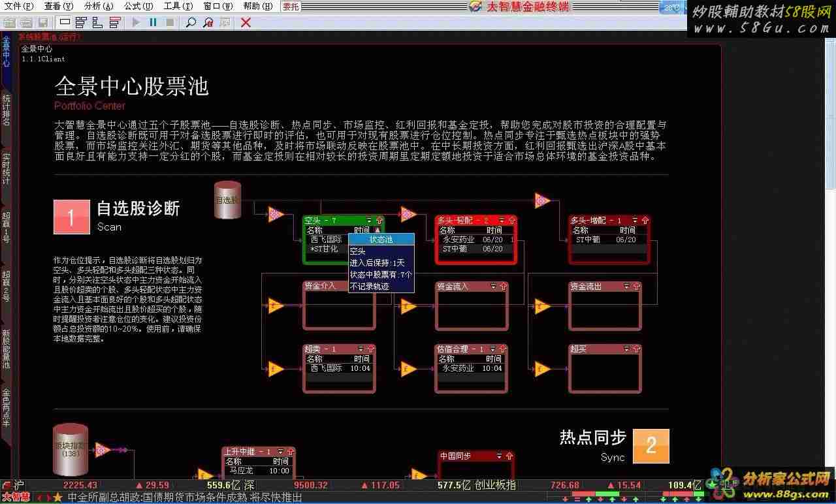Click the magnifier icon with red mark
Screen dimensions: 836x504
(208, 22)
